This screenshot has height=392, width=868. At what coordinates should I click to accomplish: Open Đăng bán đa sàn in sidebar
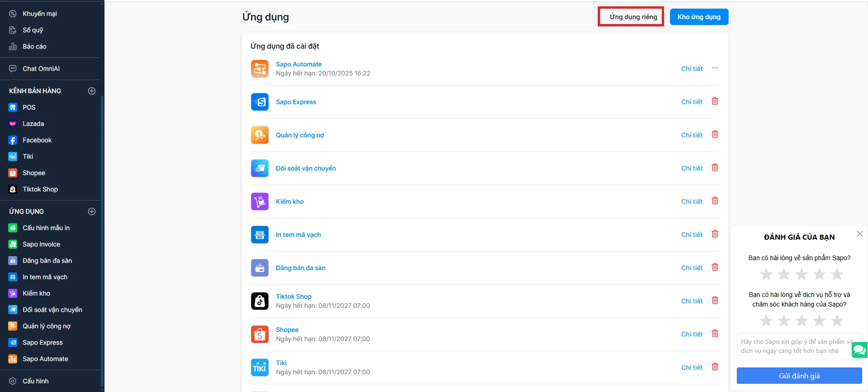47,261
